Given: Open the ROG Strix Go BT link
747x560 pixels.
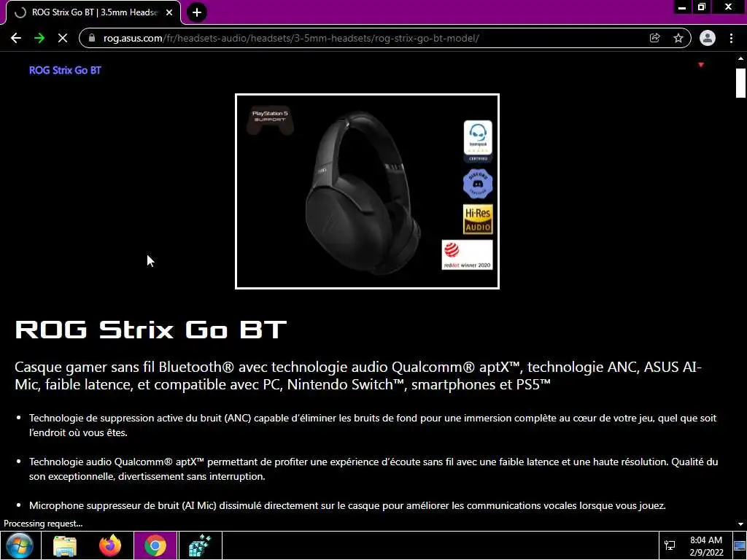Looking at the screenshot, I should pyautogui.click(x=65, y=71).
